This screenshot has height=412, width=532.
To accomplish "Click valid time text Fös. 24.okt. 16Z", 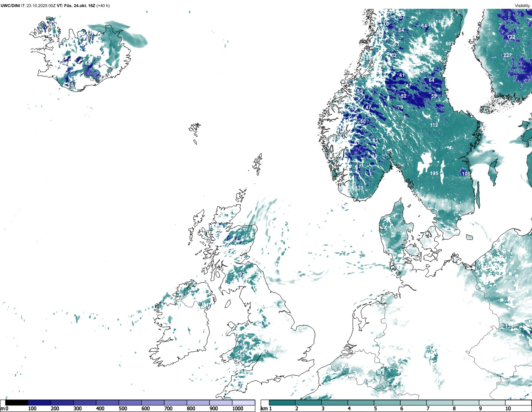I will (x=80, y=6).
